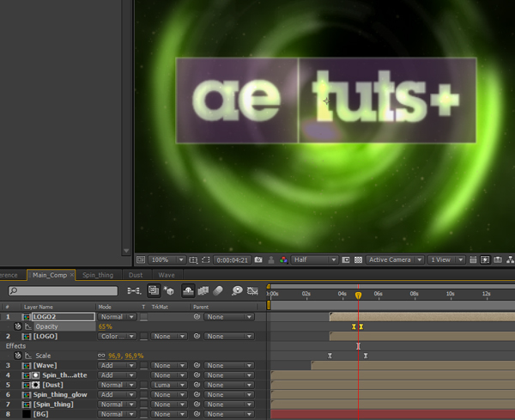
Task: Select the [Wave] layer
Action: click(45, 365)
